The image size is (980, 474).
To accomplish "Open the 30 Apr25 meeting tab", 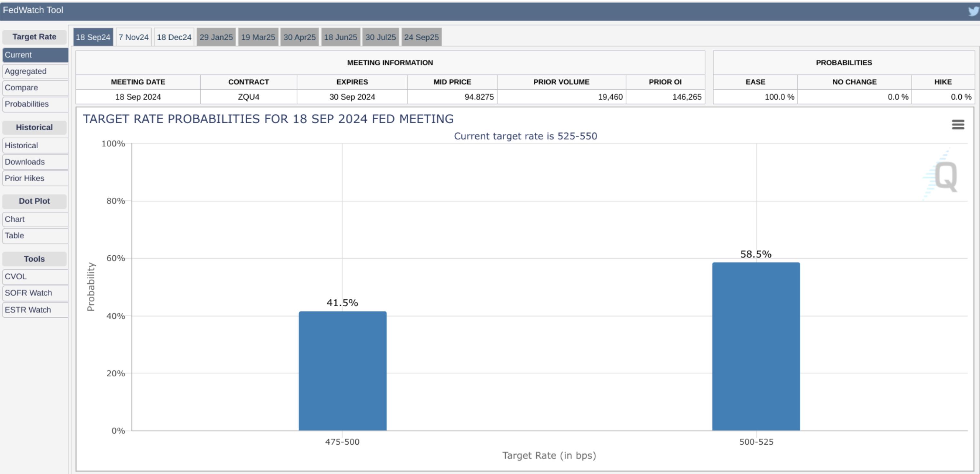I will tap(299, 37).
